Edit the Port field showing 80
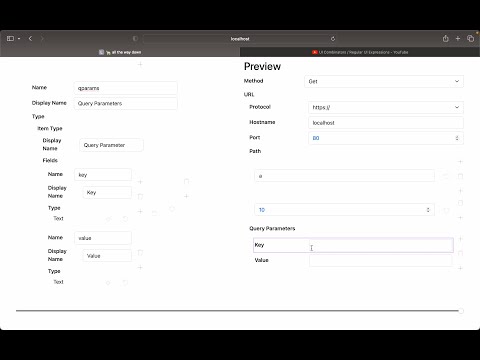Image resolution: width=480 pixels, height=360 pixels. (x=386, y=138)
